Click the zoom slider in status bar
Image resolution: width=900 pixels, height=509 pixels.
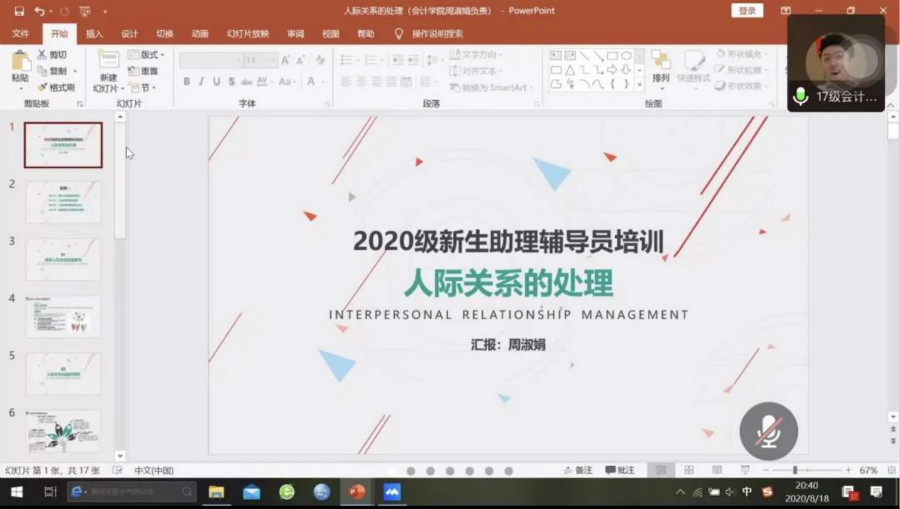[795, 470]
